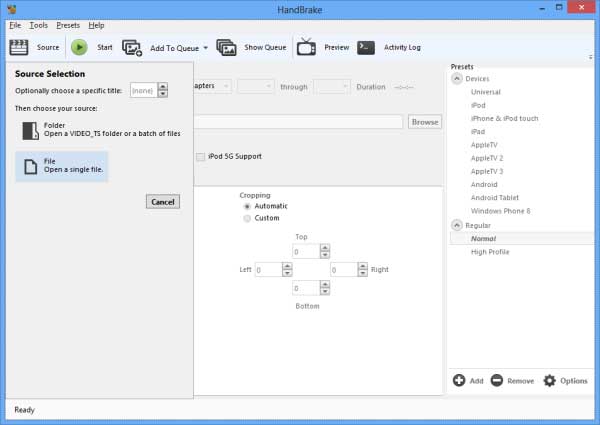Click the HandBrake app icon in title bar
The width and height of the screenshot is (600, 425).
(x=12, y=8)
